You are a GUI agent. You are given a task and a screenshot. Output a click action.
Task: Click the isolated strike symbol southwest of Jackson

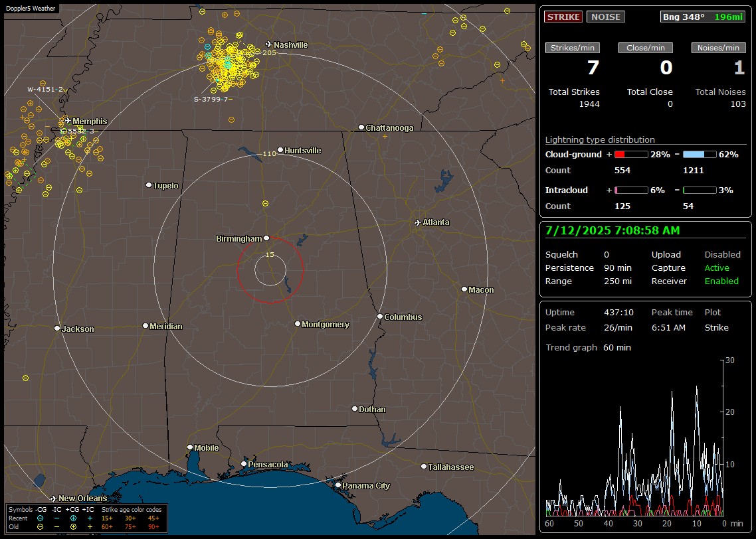pos(25,378)
